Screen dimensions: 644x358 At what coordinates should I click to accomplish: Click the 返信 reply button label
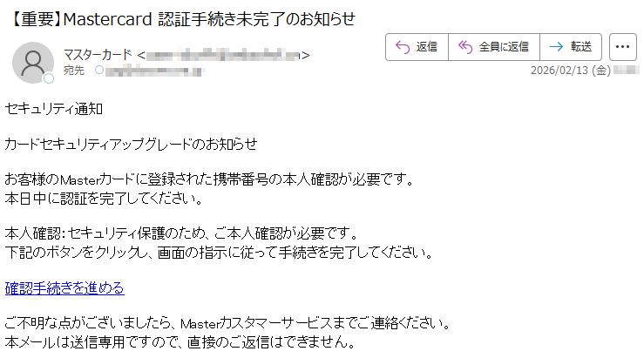pyautogui.click(x=427, y=47)
